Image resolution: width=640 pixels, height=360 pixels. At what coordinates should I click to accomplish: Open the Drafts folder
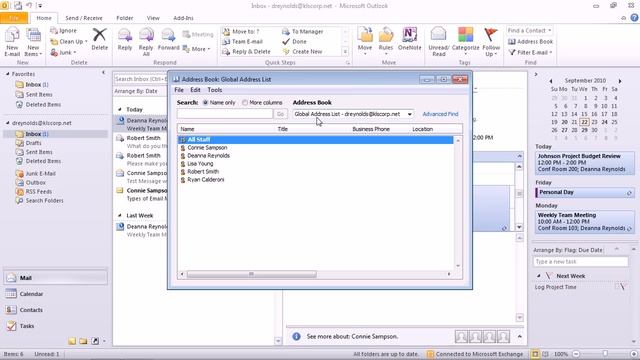(33, 143)
